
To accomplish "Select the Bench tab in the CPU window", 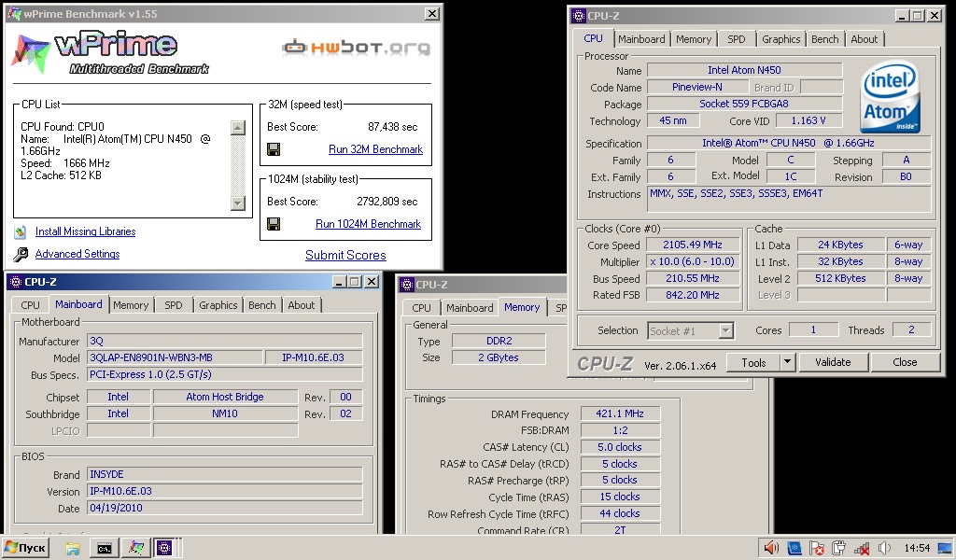I will [x=825, y=39].
